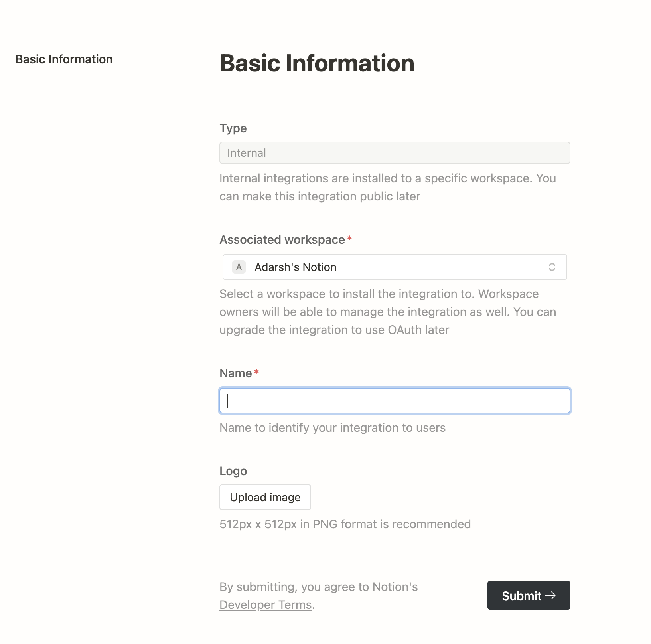Click the Logo section label
651x644 pixels.
click(x=233, y=471)
